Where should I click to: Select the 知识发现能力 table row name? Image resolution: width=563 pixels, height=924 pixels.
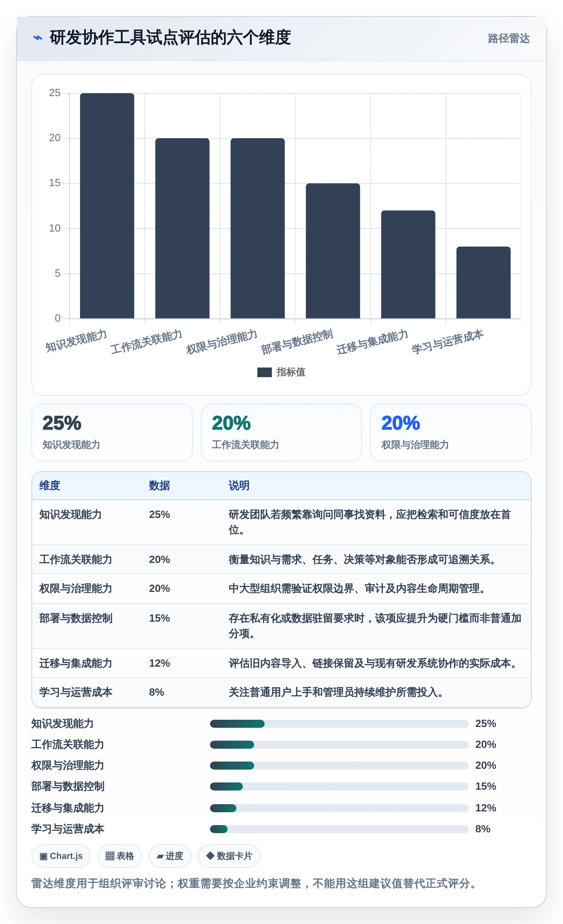(x=70, y=515)
